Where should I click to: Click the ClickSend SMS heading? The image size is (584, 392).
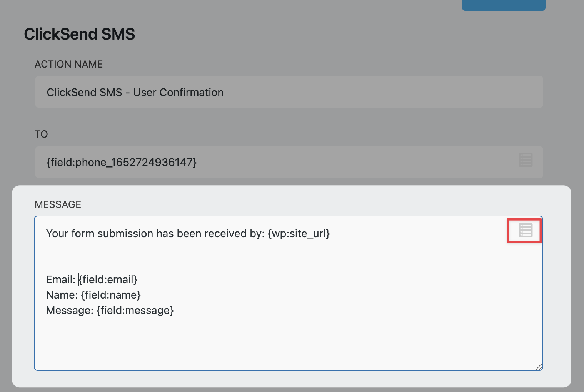point(79,34)
